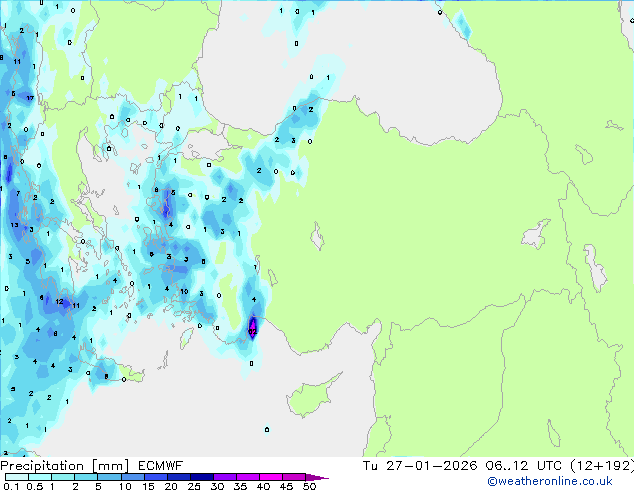Screen dimensions: 634x490
Task: Click the '06..12 UTC' time range text
Action: [524, 466]
